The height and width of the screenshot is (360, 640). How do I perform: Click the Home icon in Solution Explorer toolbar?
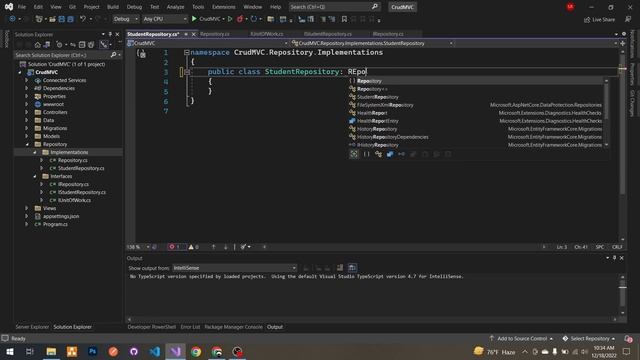pyautogui.click(x=38, y=44)
